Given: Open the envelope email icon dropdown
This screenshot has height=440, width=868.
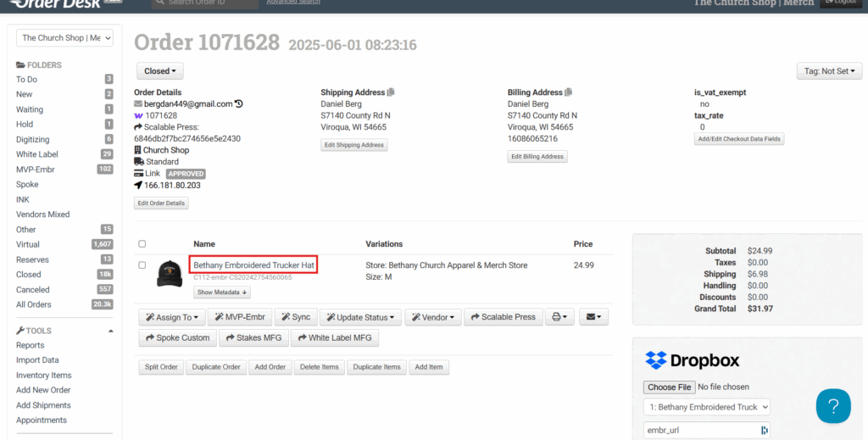Looking at the screenshot, I should (593, 317).
